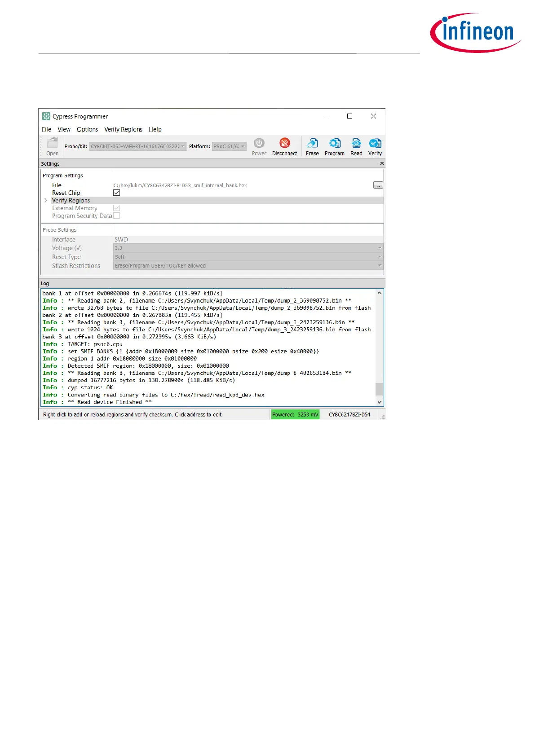This screenshot has width=535, height=756.
Task: Click the log scrollbar up arrow
Action: (x=380, y=293)
